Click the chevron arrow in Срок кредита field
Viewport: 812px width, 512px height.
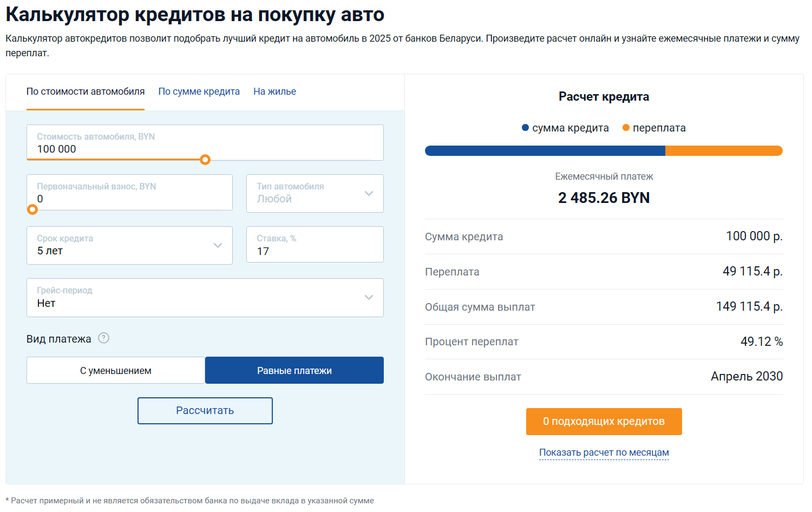(x=218, y=245)
